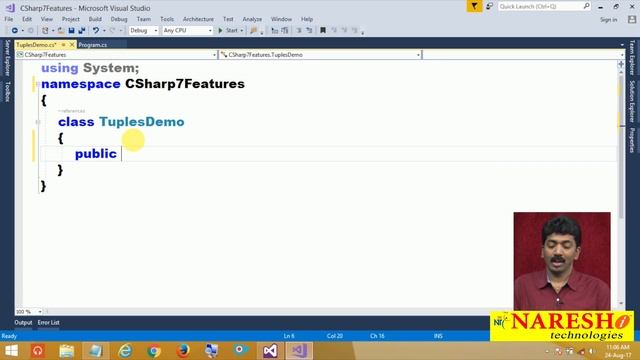The height and width of the screenshot is (360, 640).
Task: Click the Save All toolbar icon
Action: [82, 31]
